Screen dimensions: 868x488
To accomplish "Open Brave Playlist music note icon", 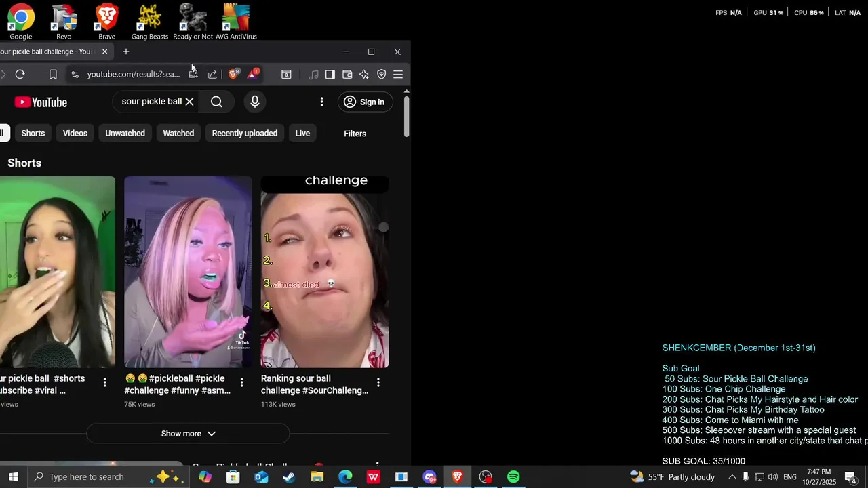I will point(313,75).
